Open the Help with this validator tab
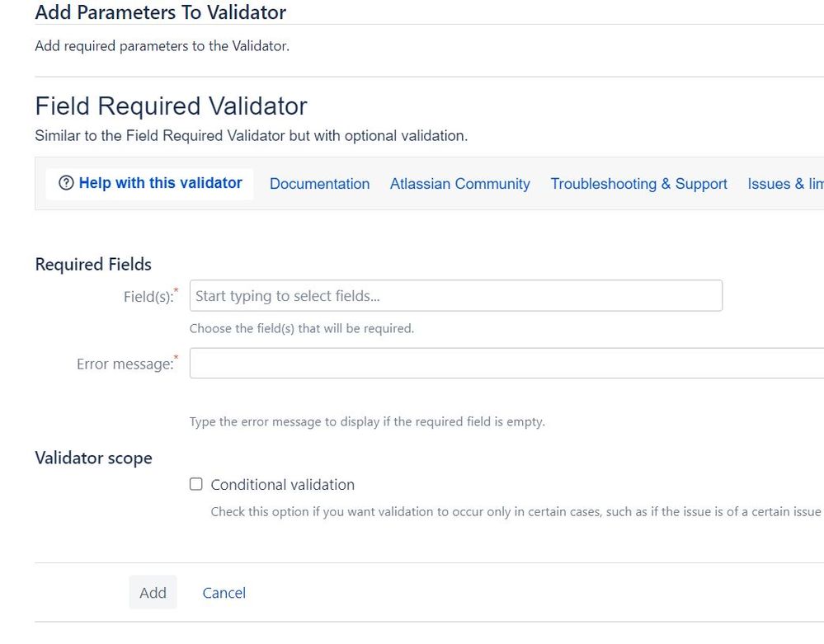 click(158, 183)
